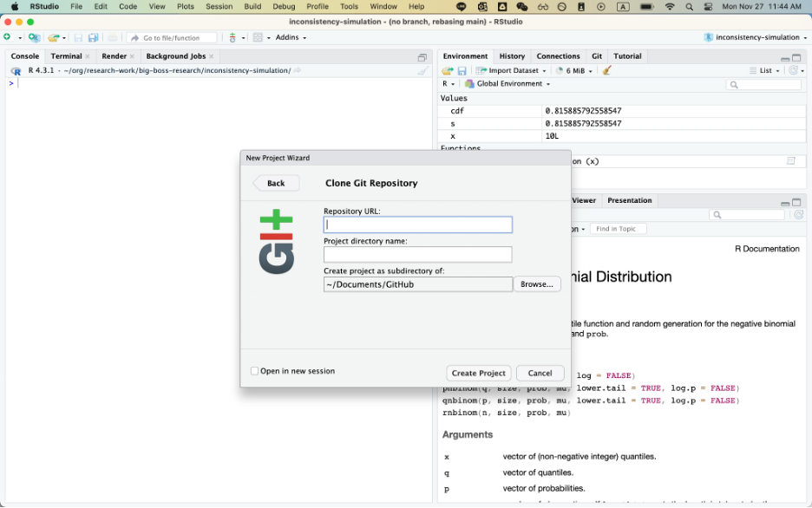Viewport: 812px width, 508px height.
Task: Click the Open existing file folder icon
Action: click(x=53, y=37)
